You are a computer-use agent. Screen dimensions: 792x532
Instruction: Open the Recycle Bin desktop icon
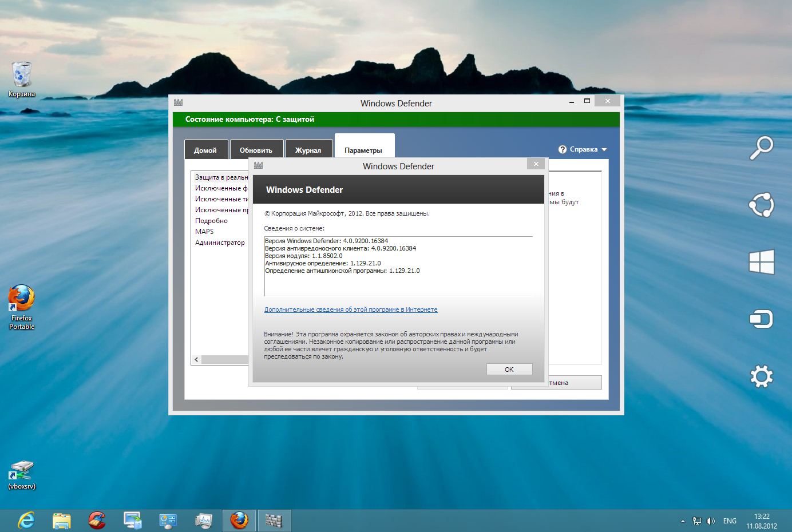[22, 79]
